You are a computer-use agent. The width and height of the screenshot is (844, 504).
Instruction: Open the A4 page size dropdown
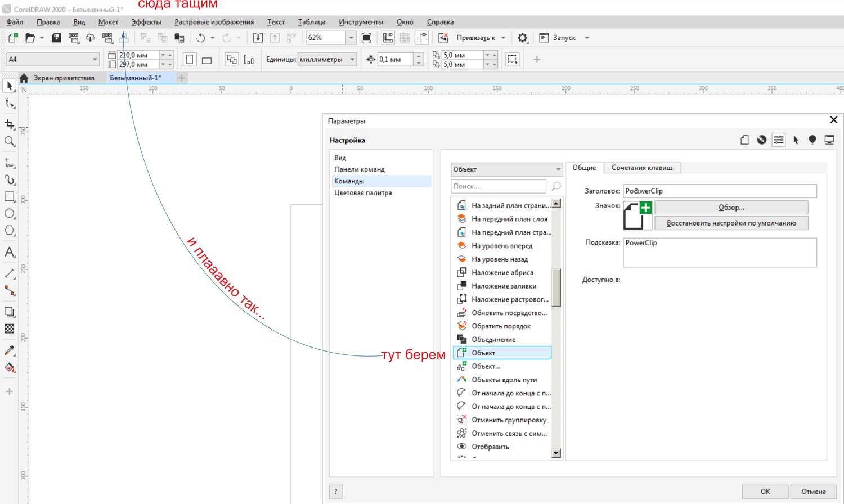coord(95,59)
